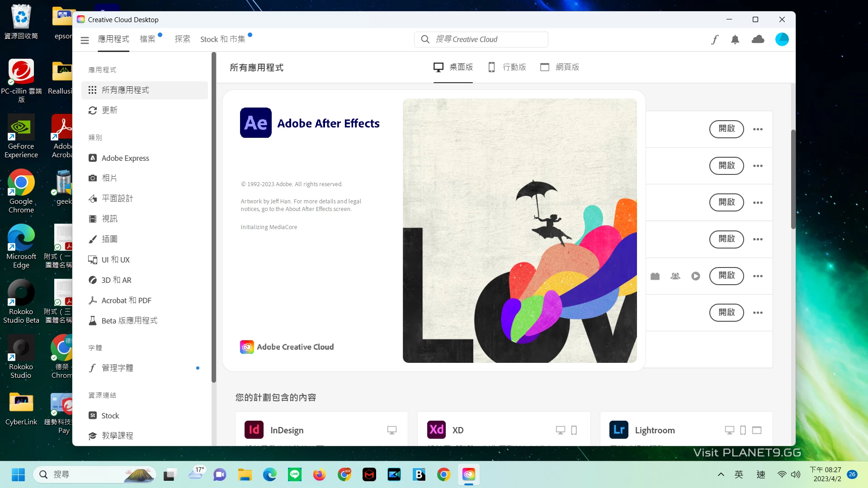Open the more options for first app row
Screen dimensions: 868x488
coord(758,129)
